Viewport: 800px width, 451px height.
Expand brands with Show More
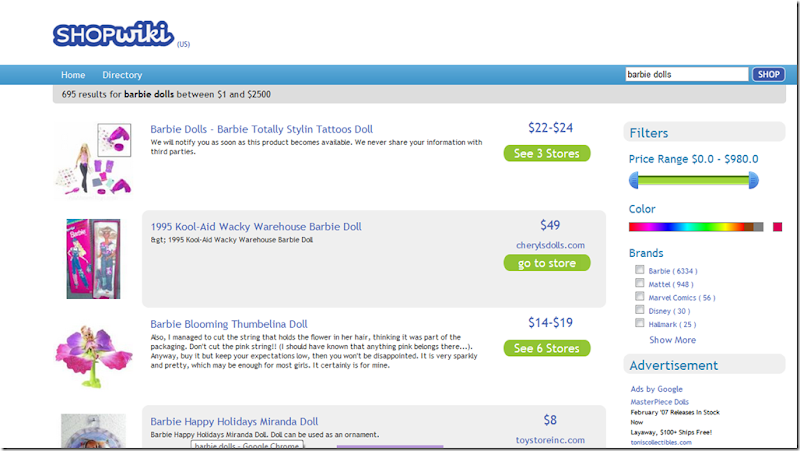point(672,340)
